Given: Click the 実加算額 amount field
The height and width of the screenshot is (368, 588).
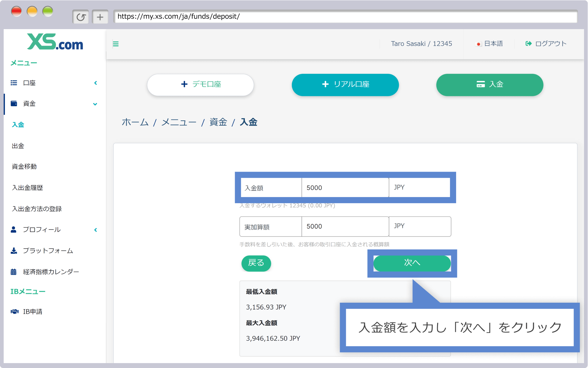Looking at the screenshot, I should pos(345,226).
